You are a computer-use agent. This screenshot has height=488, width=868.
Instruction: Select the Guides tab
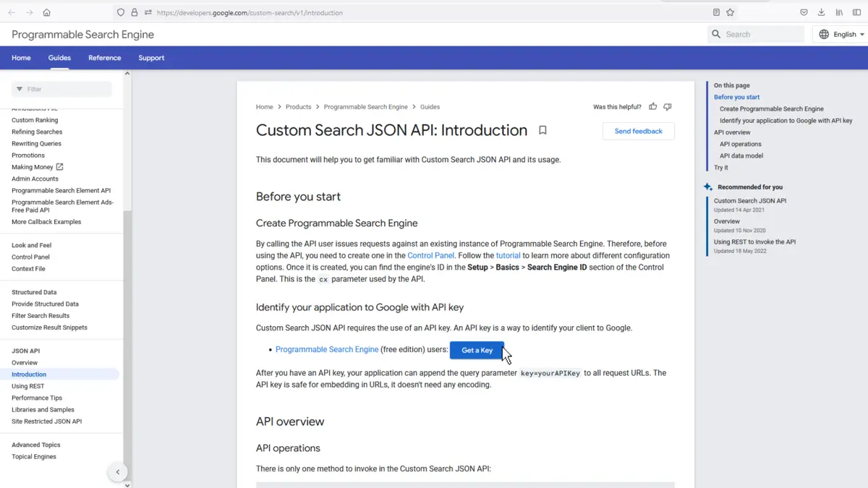coord(59,58)
